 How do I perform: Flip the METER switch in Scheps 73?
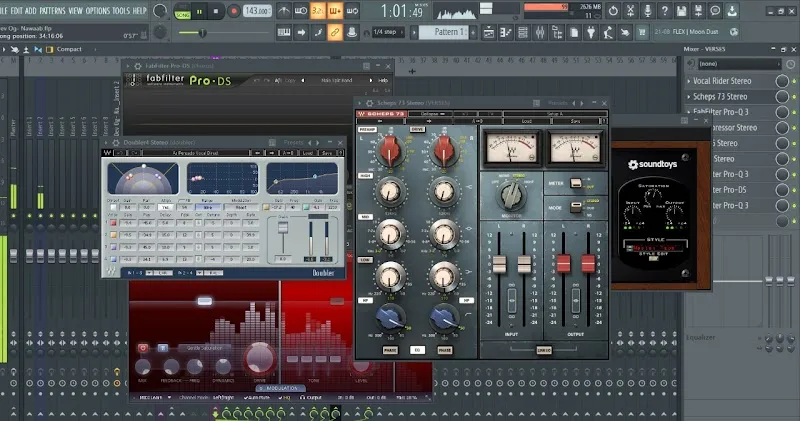point(576,183)
